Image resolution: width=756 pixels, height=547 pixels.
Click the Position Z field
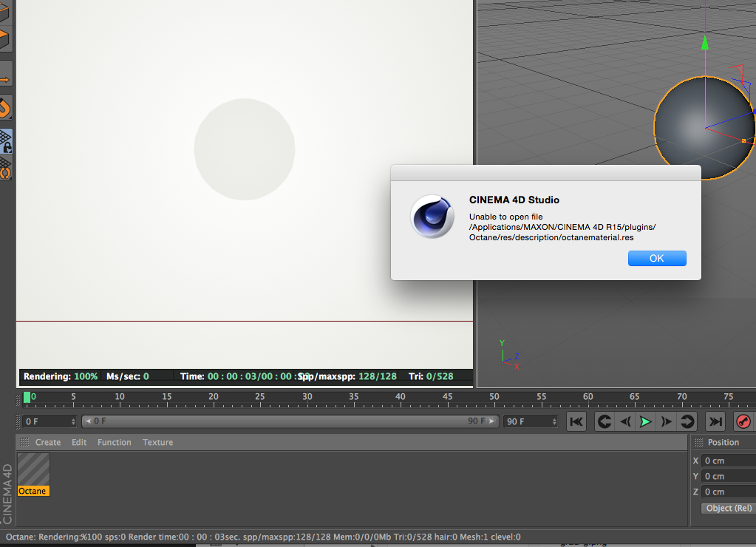click(729, 492)
